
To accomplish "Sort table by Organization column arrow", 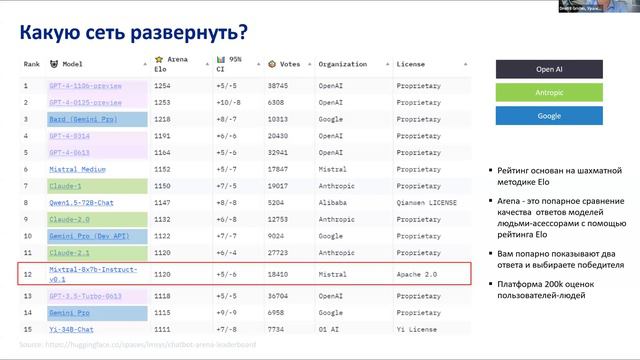I will pos(387,64).
